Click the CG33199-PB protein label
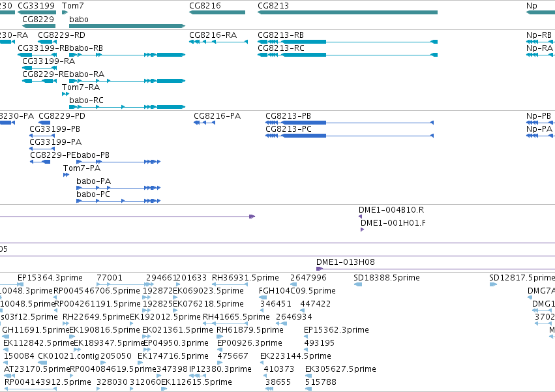The width and height of the screenshot is (555, 392). pyautogui.click(x=55, y=129)
